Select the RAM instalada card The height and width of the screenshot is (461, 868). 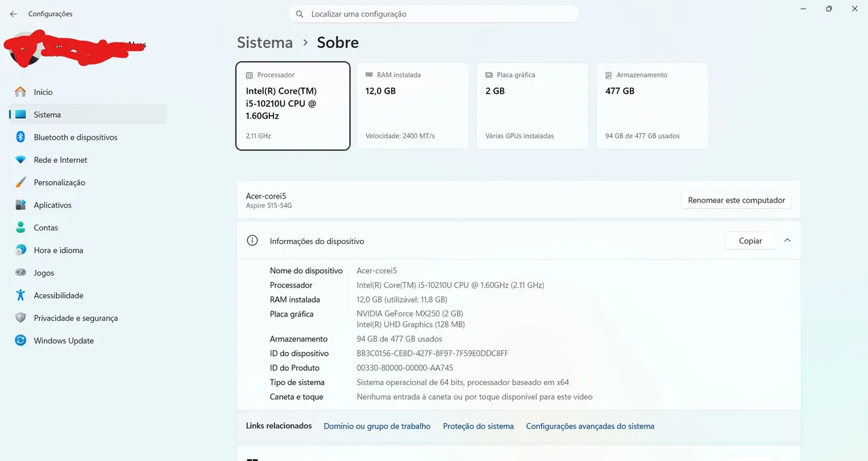(412, 106)
